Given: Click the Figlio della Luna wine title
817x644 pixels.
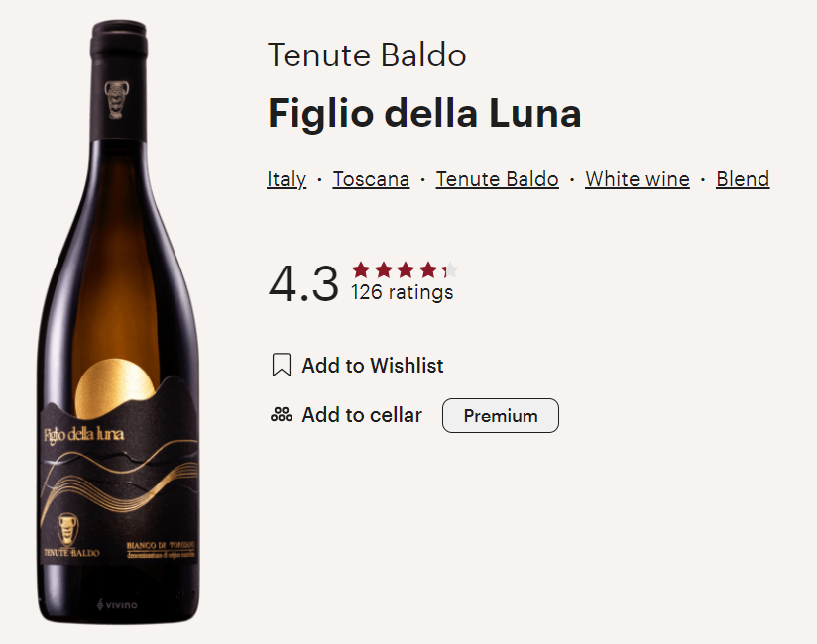Looking at the screenshot, I should coord(424,114).
